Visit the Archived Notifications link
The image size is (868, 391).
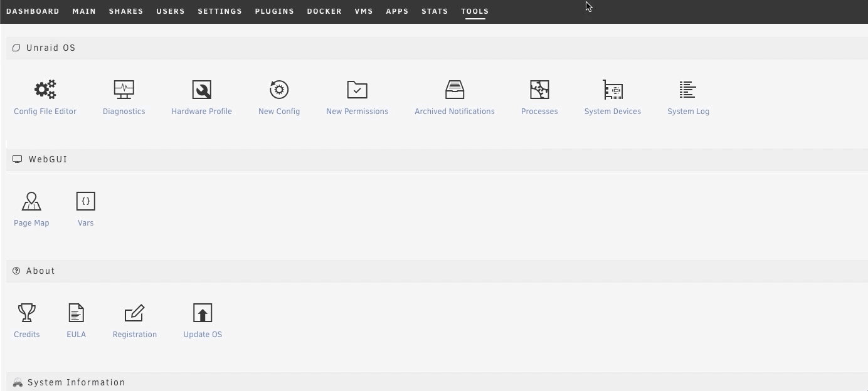point(455,112)
